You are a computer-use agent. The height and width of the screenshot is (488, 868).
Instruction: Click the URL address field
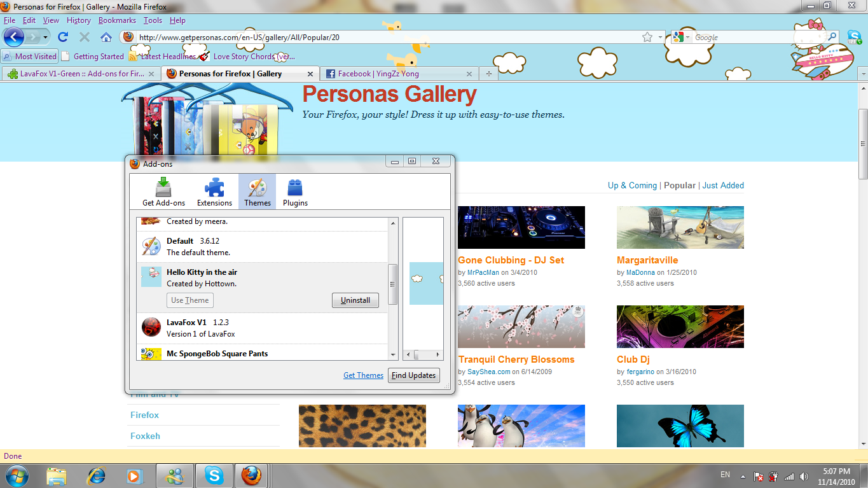(388, 38)
